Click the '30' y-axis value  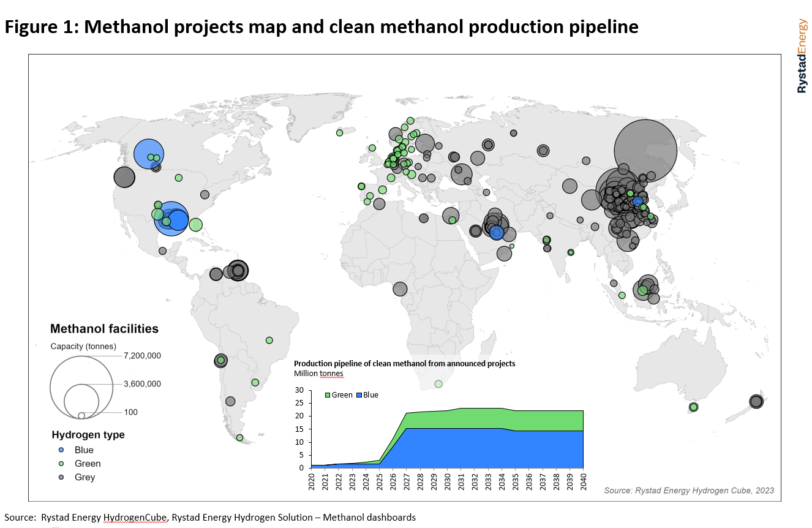pos(299,390)
